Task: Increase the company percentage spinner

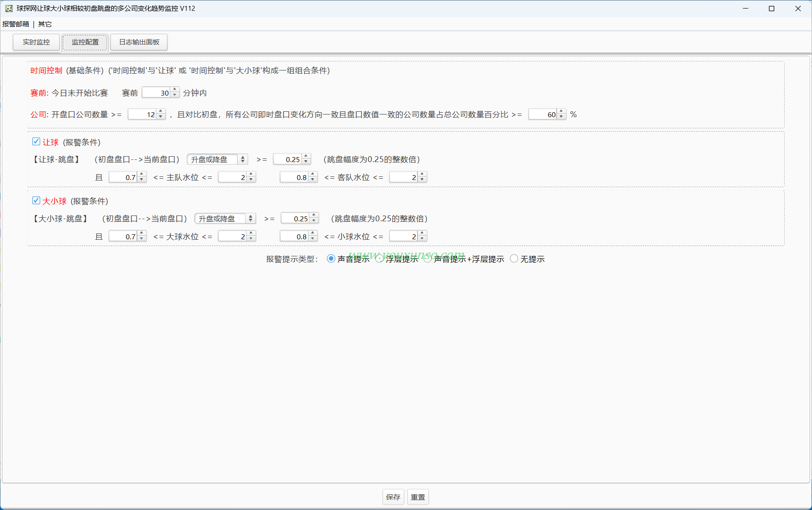Action: tap(561, 111)
